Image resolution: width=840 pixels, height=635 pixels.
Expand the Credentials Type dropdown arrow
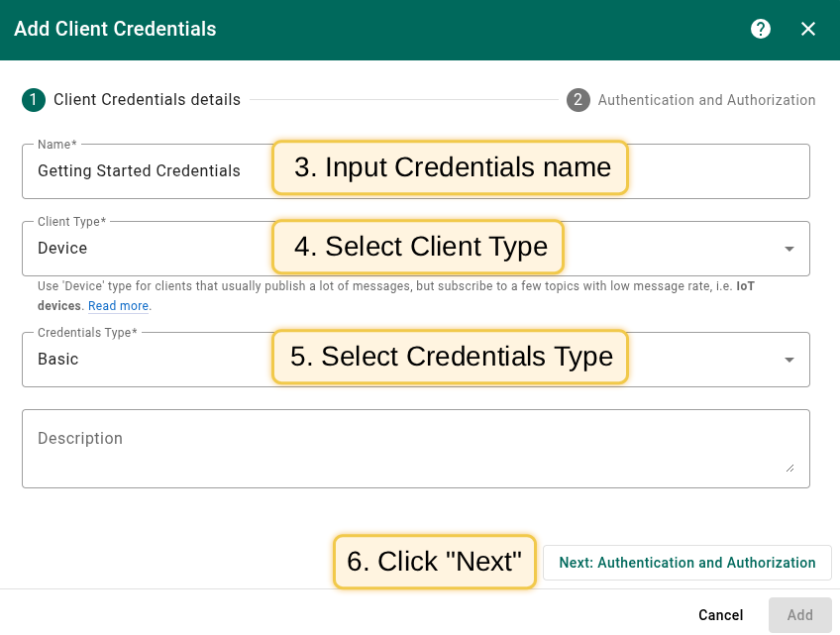789,360
